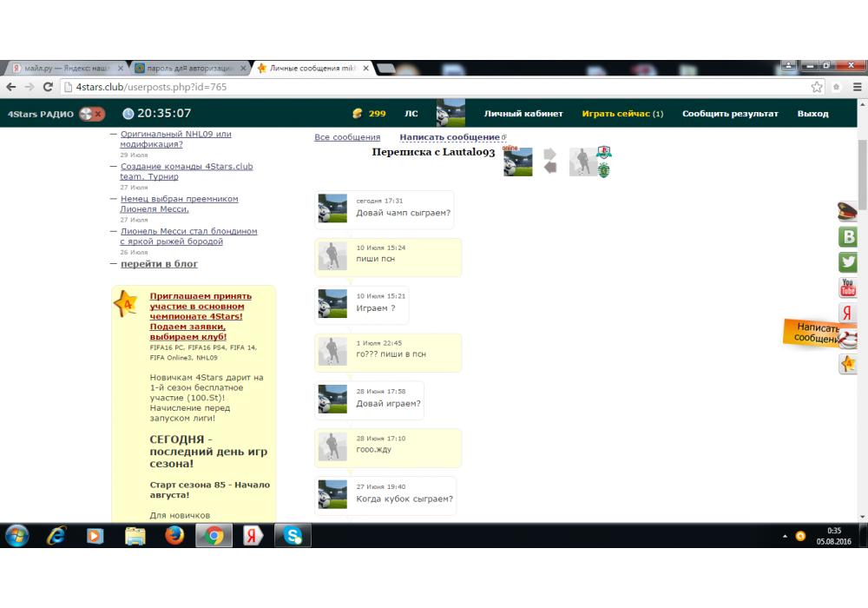Click the upper club badge beside Lautalo93's avatar
This screenshot has height=608, width=868.
click(x=604, y=152)
